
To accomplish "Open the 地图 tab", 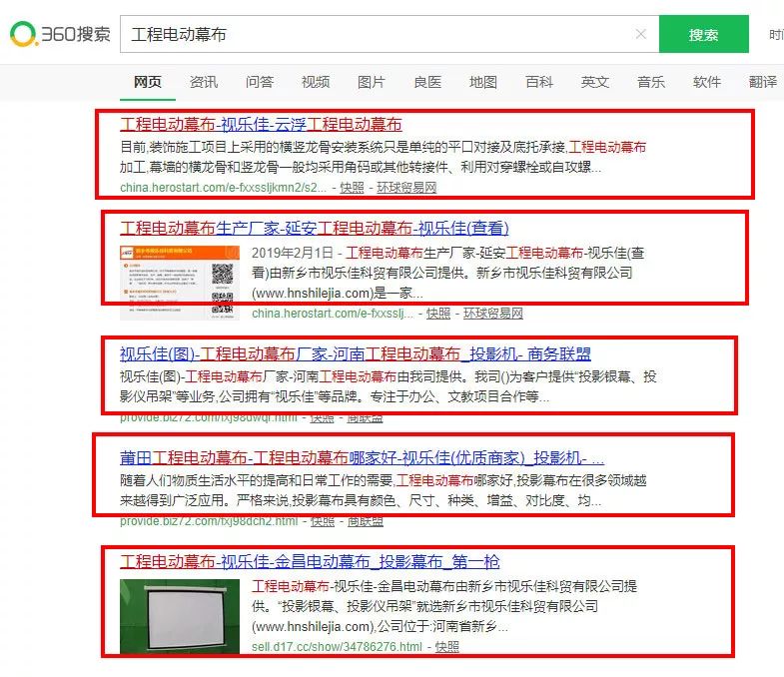I will click(x=483, y=82).
